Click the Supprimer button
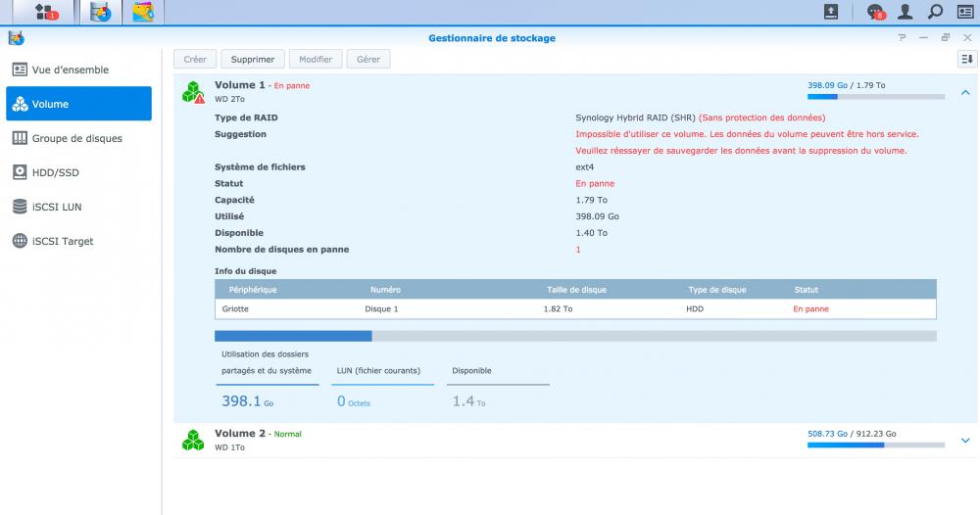This screenshot has width=980, height=515. (x=253, y=60)
